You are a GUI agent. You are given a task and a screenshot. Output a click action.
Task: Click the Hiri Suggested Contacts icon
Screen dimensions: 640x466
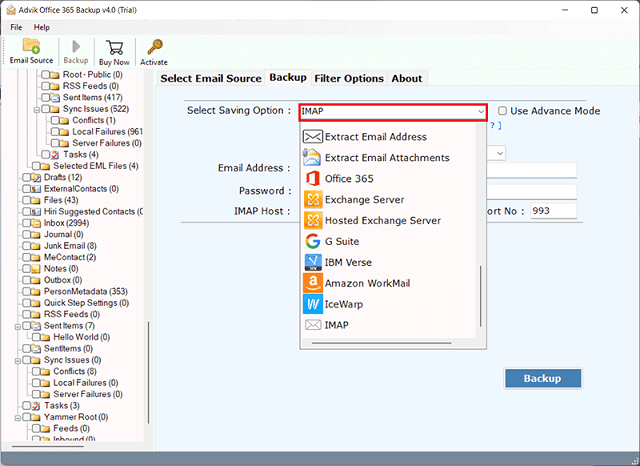(x=36, y=211)
